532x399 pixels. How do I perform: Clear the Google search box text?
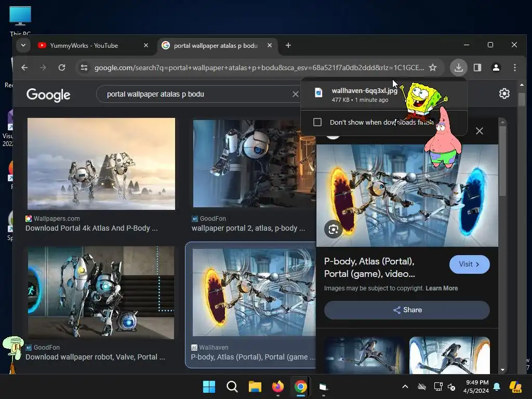click(x=295, y=94)
